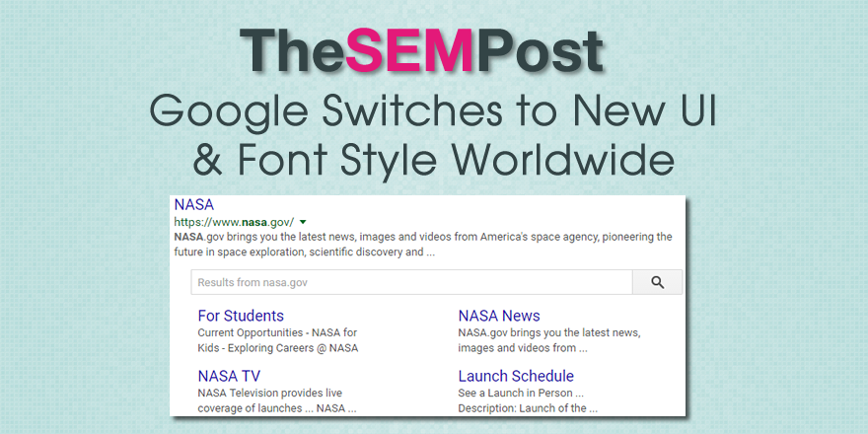
Task: Click the green https://www.nasa.gov/ URL
Action: pos(234,222)
